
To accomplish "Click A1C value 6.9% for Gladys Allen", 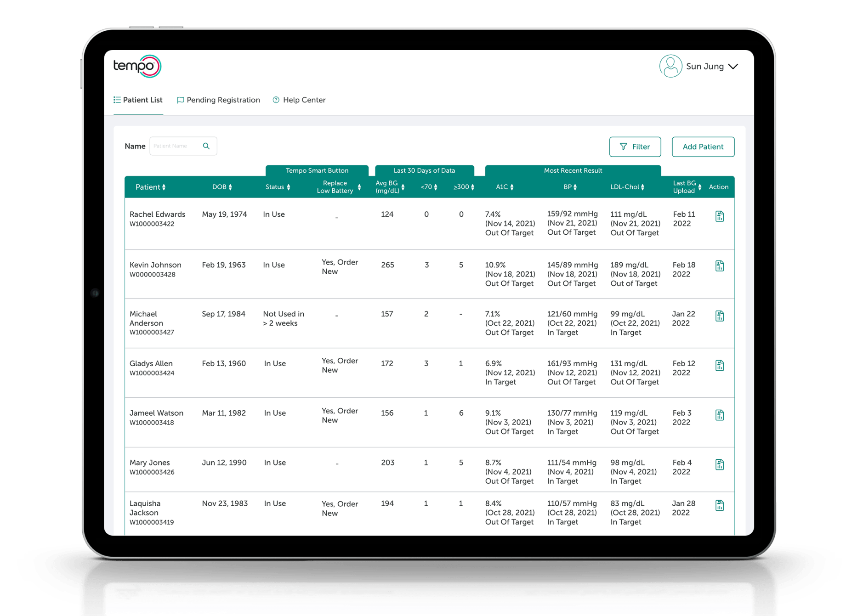I will (493, 363).
